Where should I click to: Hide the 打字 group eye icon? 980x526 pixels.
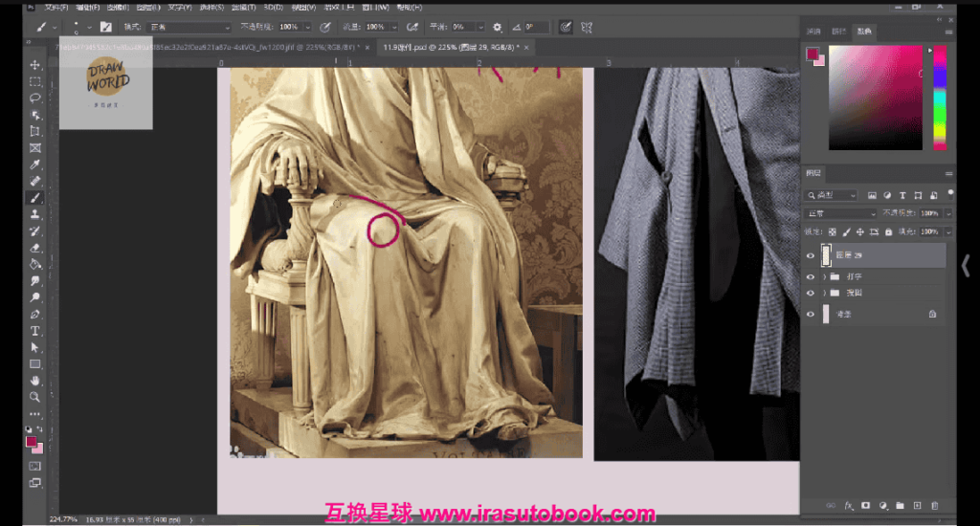click(811, 276)
